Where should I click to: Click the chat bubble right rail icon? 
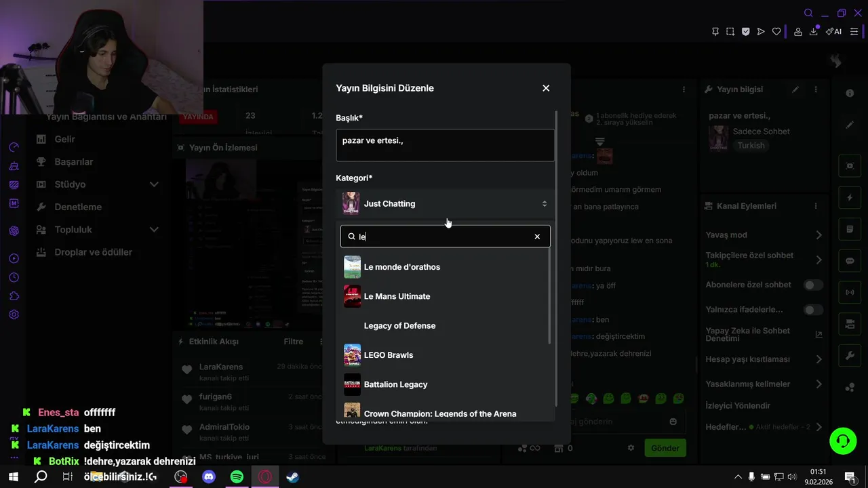850,261
